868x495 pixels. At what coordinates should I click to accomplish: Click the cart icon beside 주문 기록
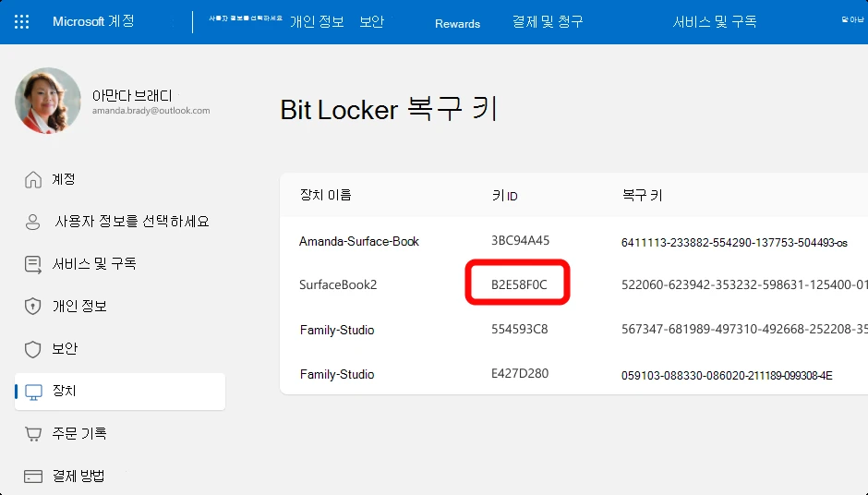pyautogui.click(x=33, y=434)
